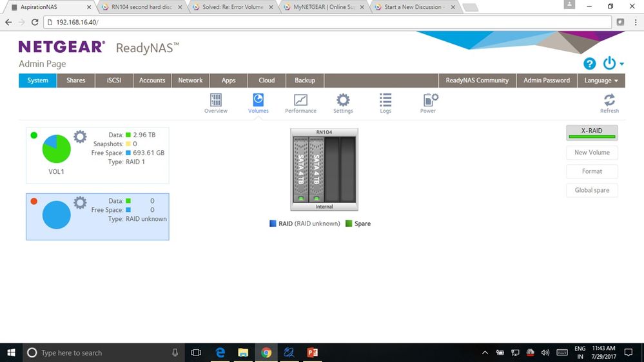Click the yellow Snapshots swatch
Image resolution: width=644 pixels, height=362 pixels.
pyautogui.click(x=128, y=144)
